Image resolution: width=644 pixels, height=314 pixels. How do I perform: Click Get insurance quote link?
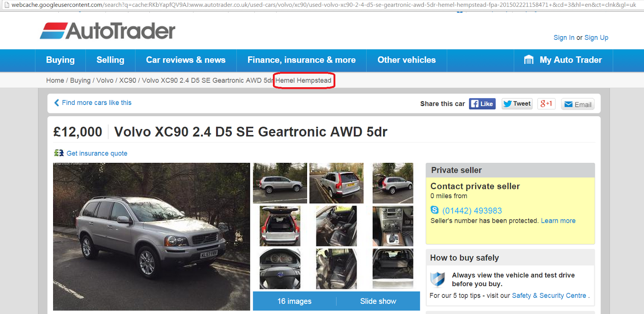(97, 153)
